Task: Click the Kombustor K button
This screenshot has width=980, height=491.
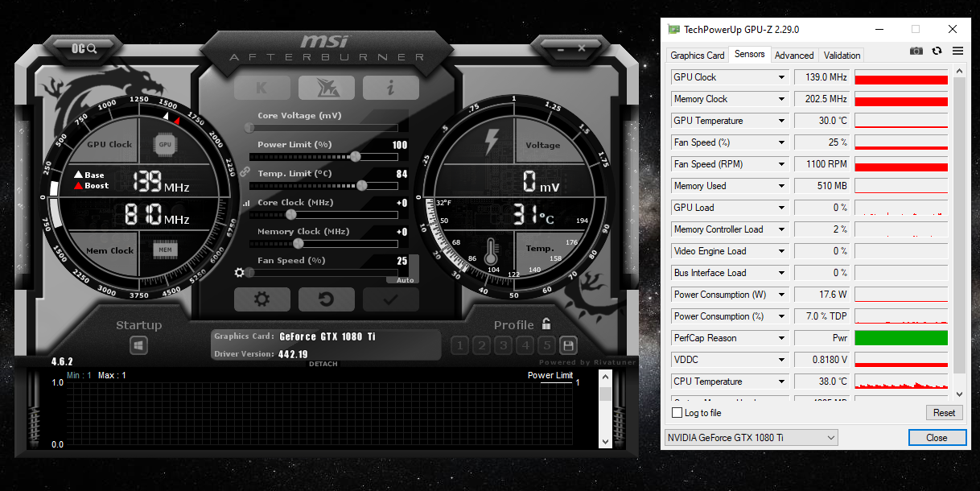Action: [x=262, y=88]
